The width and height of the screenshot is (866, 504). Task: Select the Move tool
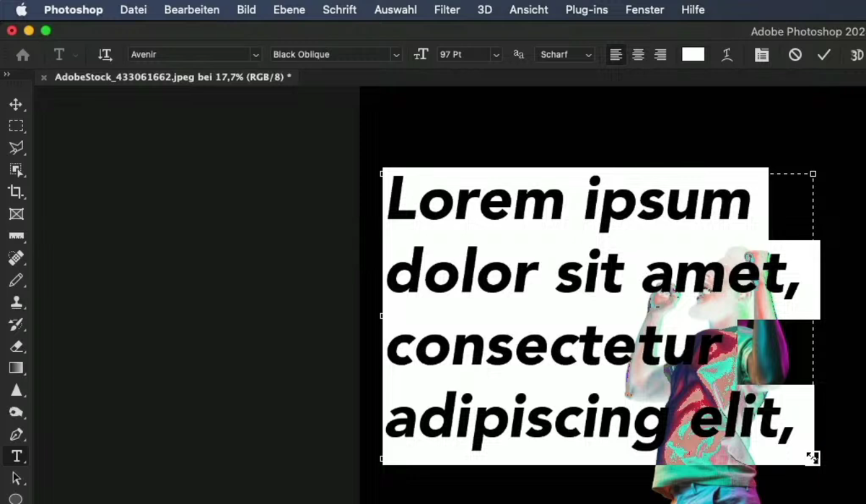[17, 105]
